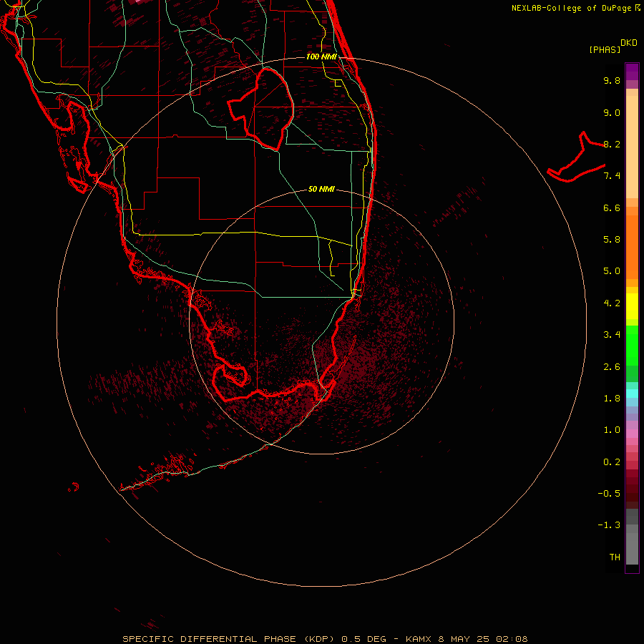The image size is (644, 644).
Task: Click the -0.5 scale value
Action: (609, 494)
